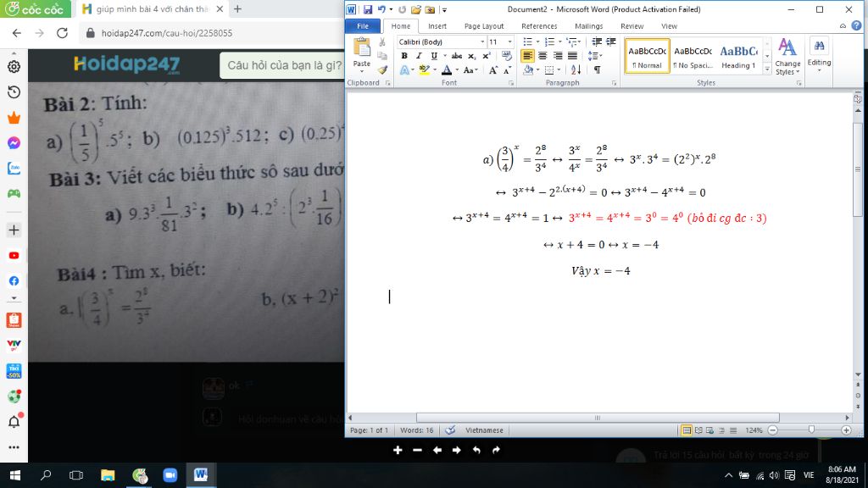Image resolution: width=868 pixels, height=488 pixels.
Task: Open browser History icon in sidebar
Action: (x=14, y=91)
